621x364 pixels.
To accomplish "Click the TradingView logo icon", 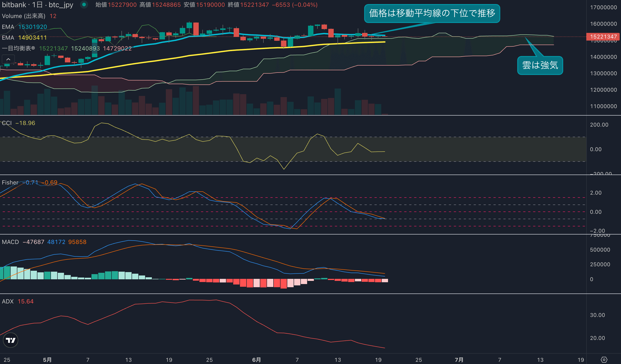I will (x=10, y=340).
